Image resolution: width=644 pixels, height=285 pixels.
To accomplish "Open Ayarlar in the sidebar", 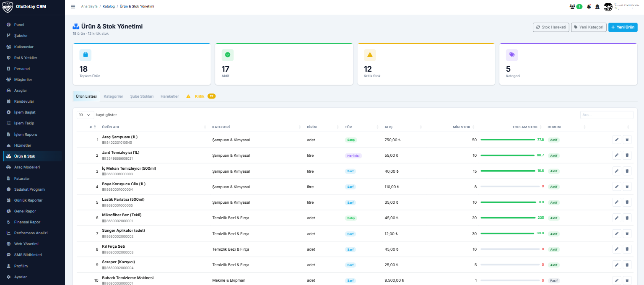I will [x=32, y=277].
